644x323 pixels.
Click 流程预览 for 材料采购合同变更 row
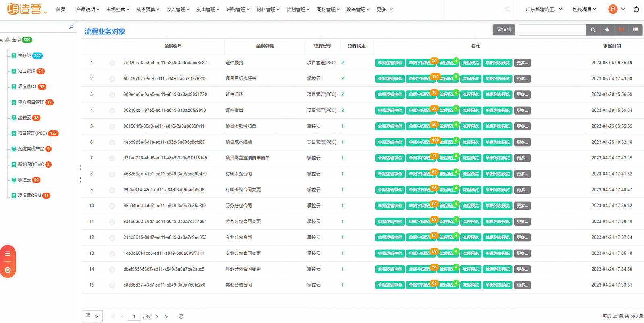pyautogui.click(x=471, y=190)
